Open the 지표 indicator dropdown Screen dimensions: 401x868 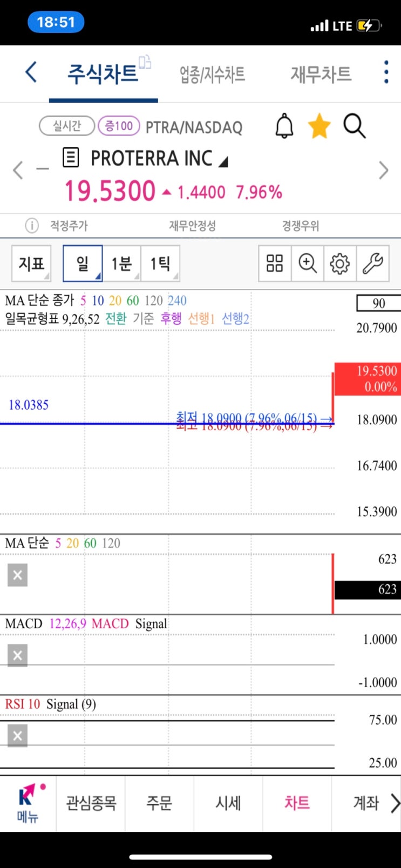pos(31,263)
